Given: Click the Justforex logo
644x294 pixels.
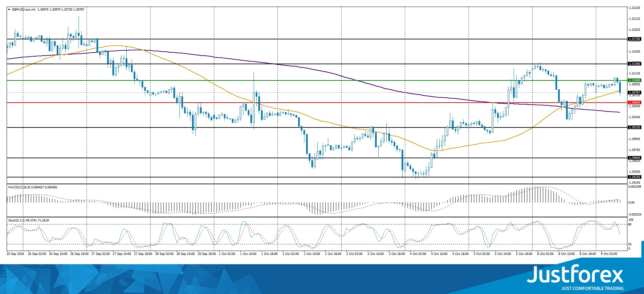Looking at the screenshot, I should tap(575, 274).
